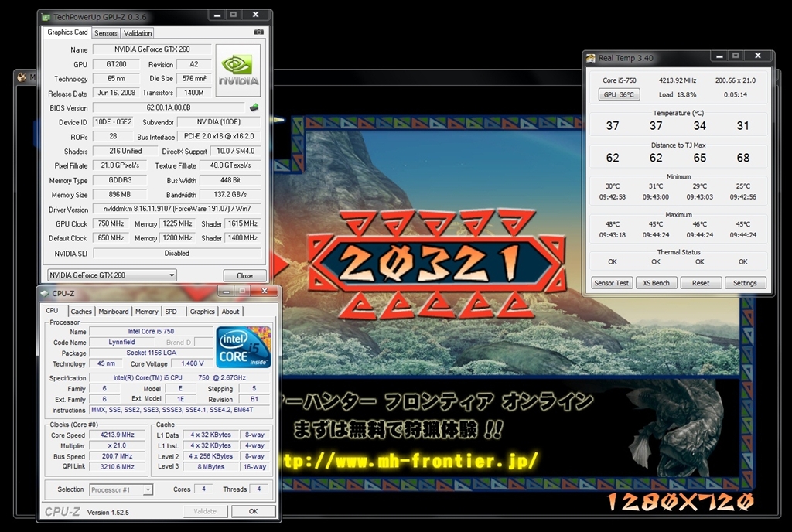Click the Close button in GPU-Z
Screen dimensions: 792x532
pyautogui.click(x=244, y=275)
